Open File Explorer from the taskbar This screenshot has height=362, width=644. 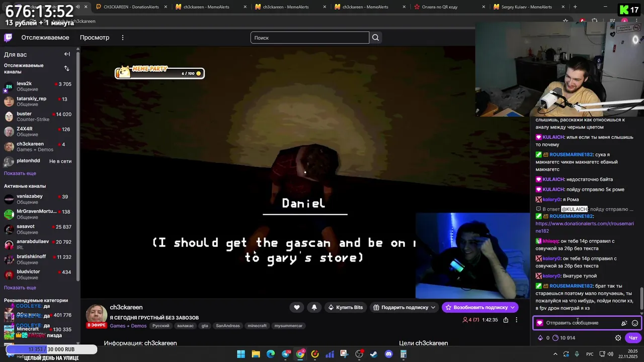click(256, 354)
